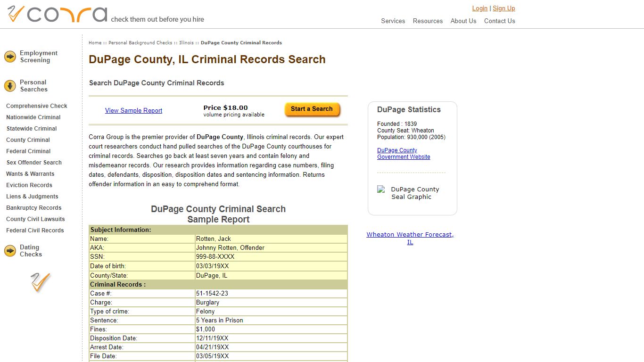644x362 pixels.
Task: Click the Start a Search button
Action: (312, 109)
